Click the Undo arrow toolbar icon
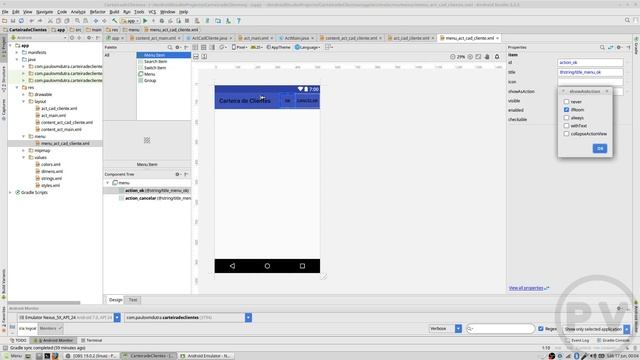The image size is (640, 360). point(31,21)
